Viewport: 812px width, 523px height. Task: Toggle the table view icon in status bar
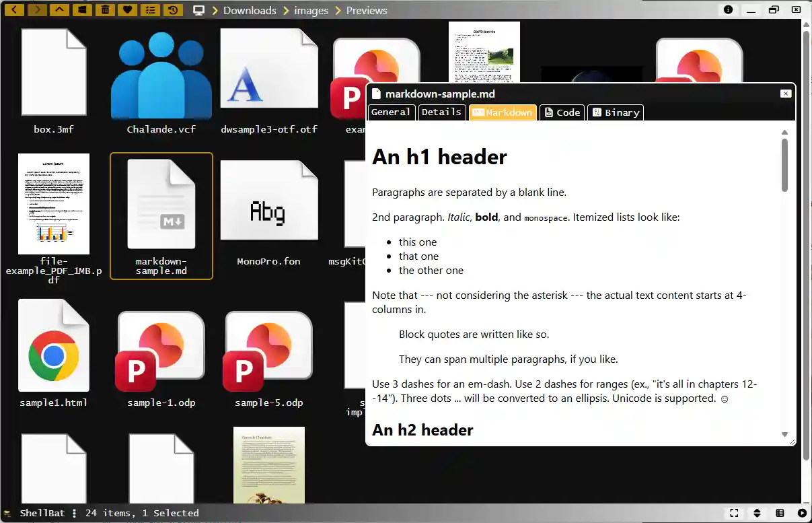(779, 512)
